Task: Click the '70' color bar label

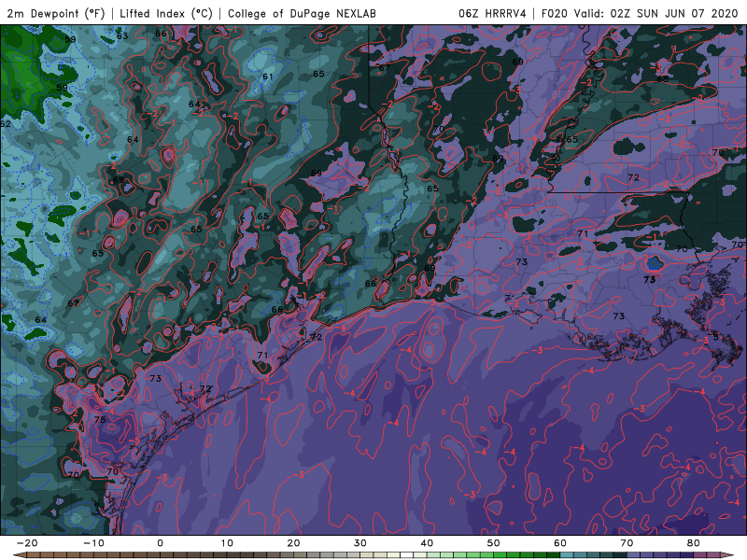Action: pyautogui.click(x=627, y=543)
